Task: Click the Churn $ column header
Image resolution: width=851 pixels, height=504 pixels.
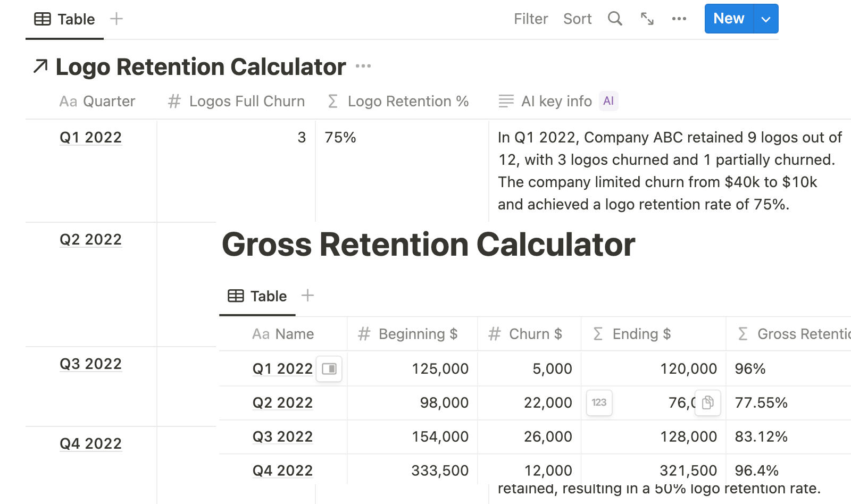Action: pos(535,334)
